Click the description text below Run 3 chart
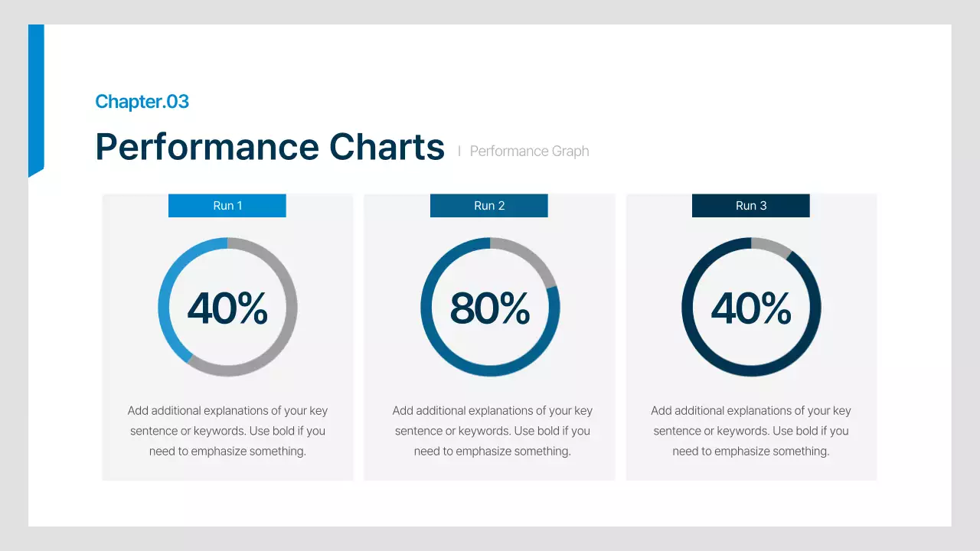The width and height of the screenshot is (980, 551). click(x=751, y=431)
